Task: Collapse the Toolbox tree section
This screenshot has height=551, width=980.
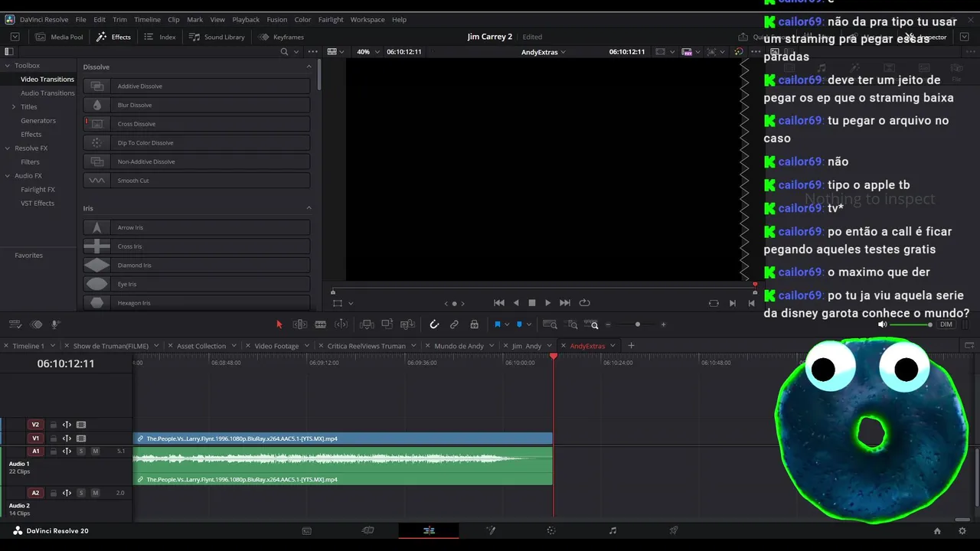Action: [x=8, y=66]
